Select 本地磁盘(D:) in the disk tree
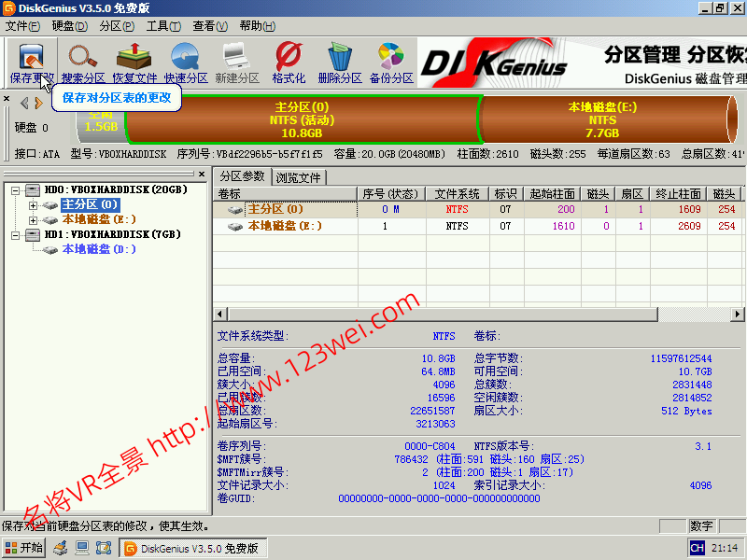The height and width of the screenshot is (560, 747). pos(99,250)
